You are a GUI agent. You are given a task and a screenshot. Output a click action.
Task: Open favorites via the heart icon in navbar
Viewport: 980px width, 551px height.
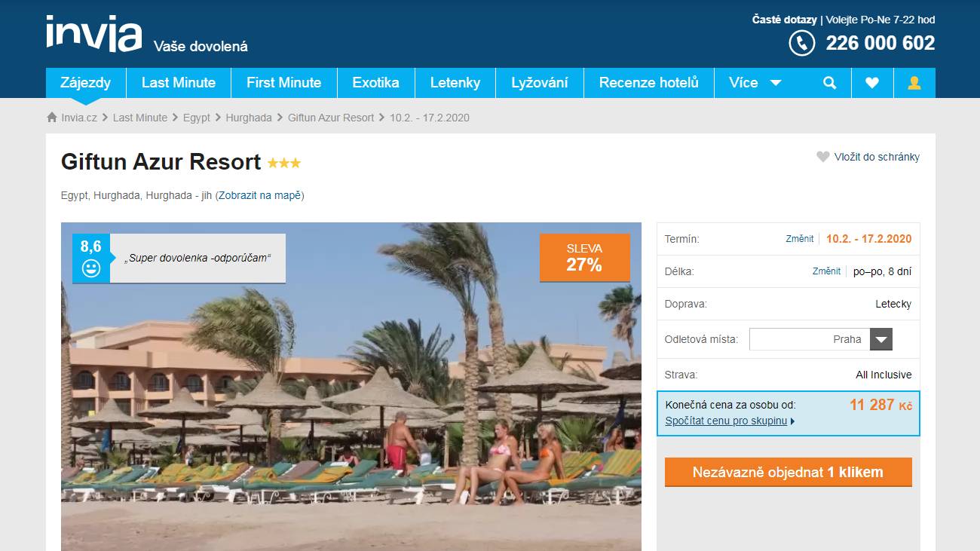click(x=872, y=83)
